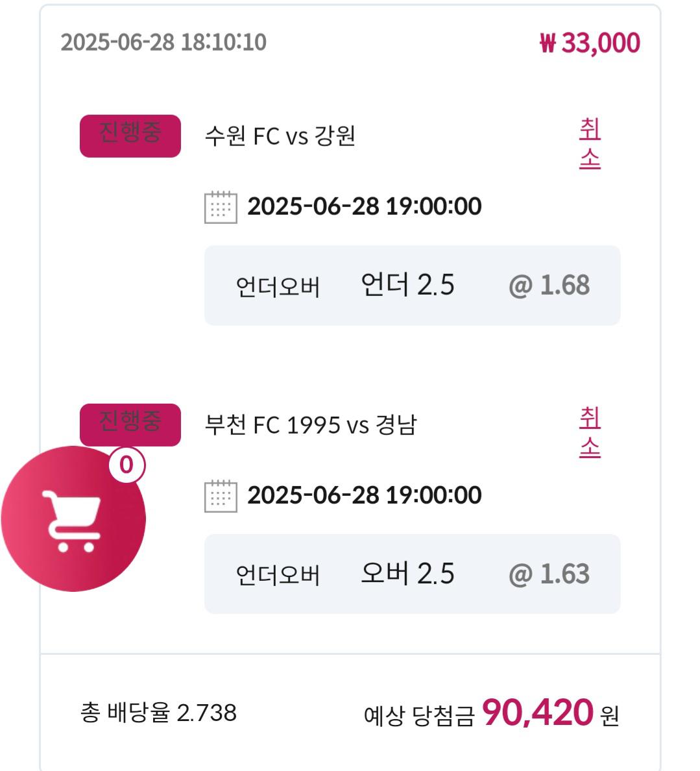700x771 pixels.
Task: Click 진행중 status badge for 수원 FC match
Action: (x=130, y=136)
